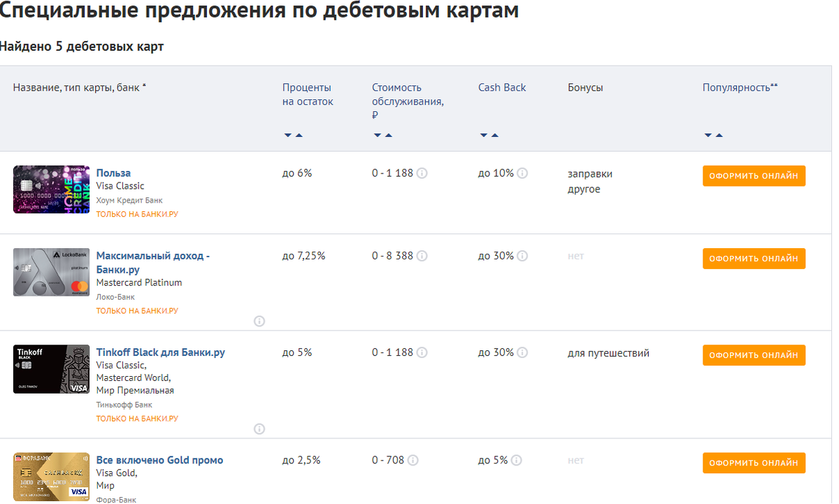
Task: Open the info icon beside Все включено cashback до 5%
Action: 517,460
